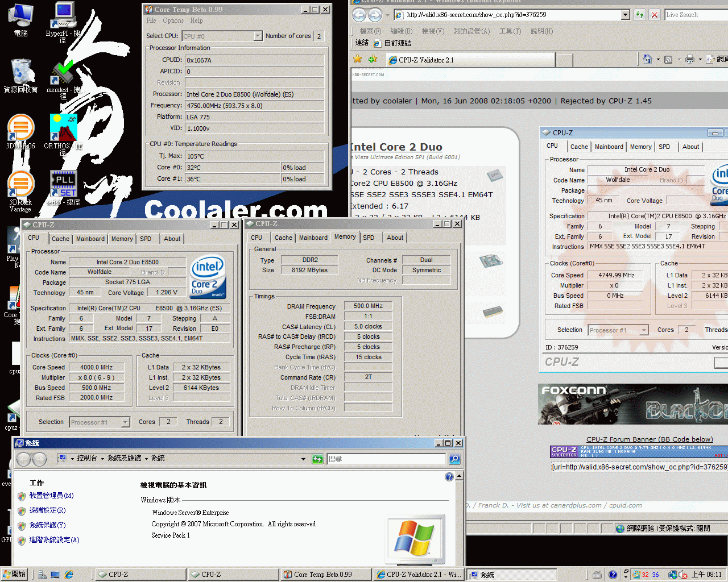The width and height of the screenshot is (728, 582).
Task: Click back arrow in System window
Action: [x=24, y=459]
